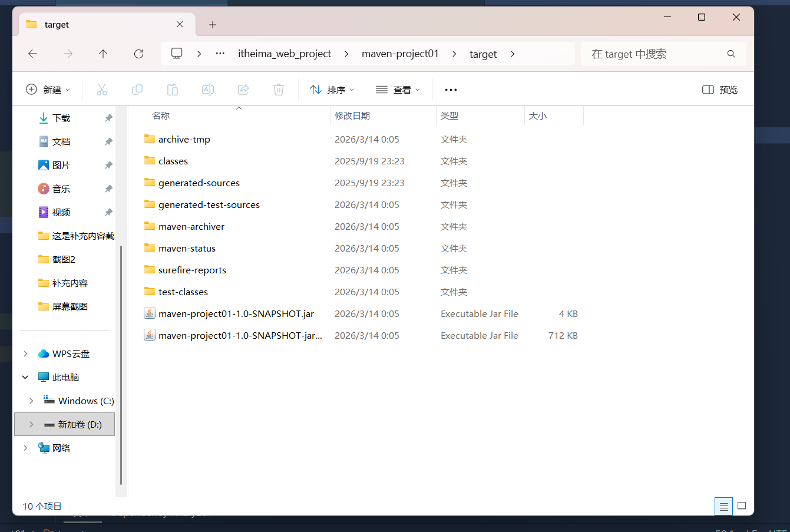Collapse the 此电脑 tree node
This screenshot has width=790, height=532.
pos(25,377)
